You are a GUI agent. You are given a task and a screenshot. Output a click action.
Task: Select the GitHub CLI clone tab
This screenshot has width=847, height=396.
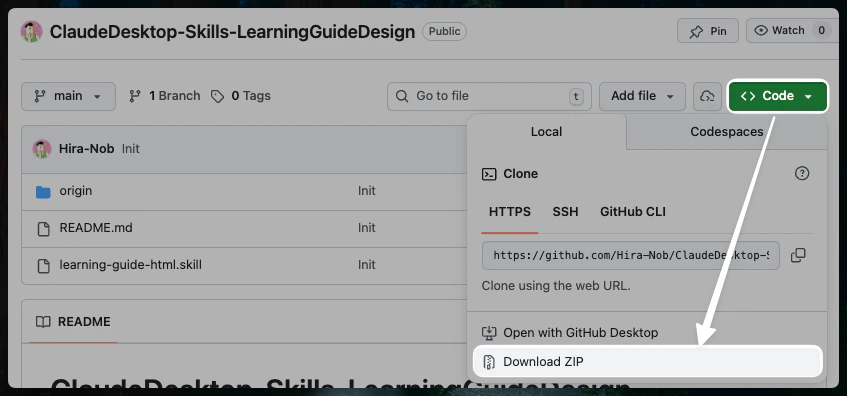[x=633, y=212]
